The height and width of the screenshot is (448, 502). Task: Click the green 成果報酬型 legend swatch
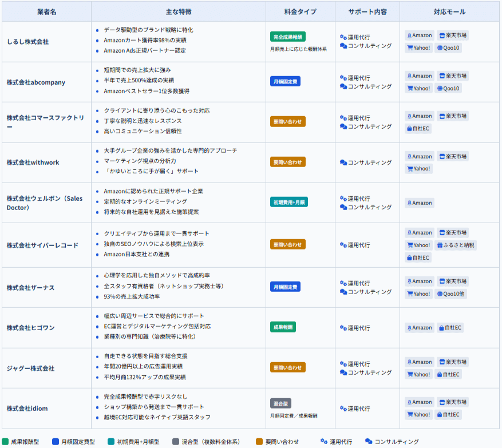[5, 442]
